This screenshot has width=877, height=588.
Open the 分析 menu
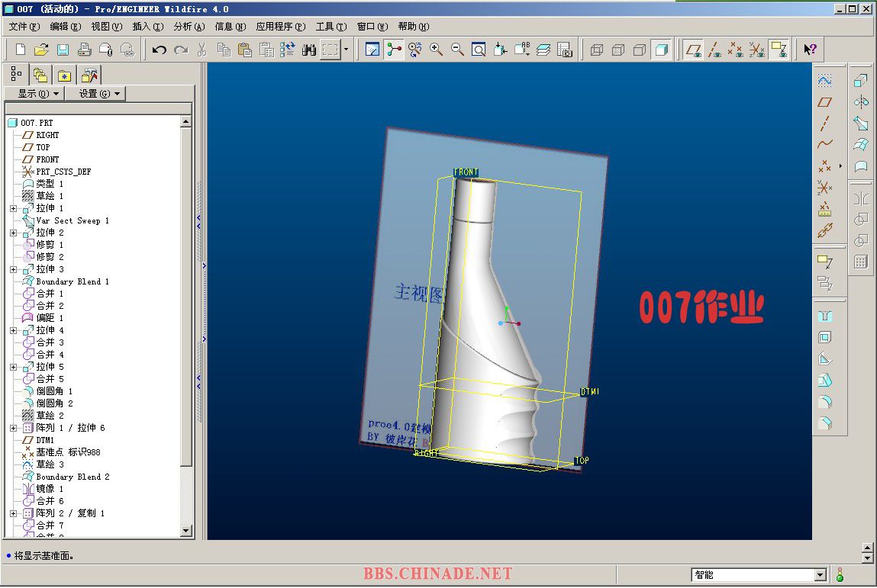tap(189, 26)
